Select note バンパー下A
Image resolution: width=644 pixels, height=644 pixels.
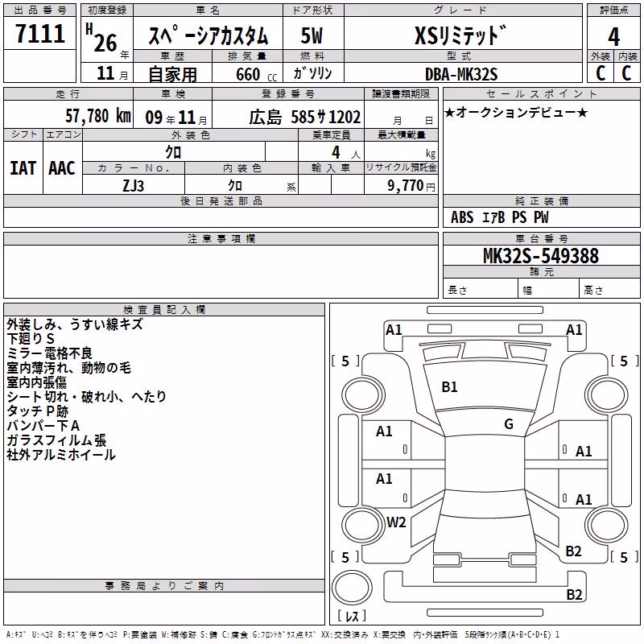43,426
